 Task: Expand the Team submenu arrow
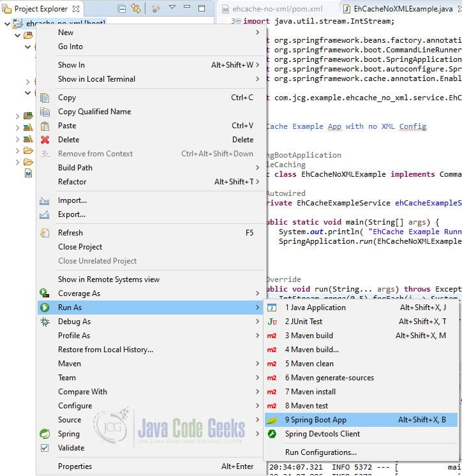click(257, 378)
